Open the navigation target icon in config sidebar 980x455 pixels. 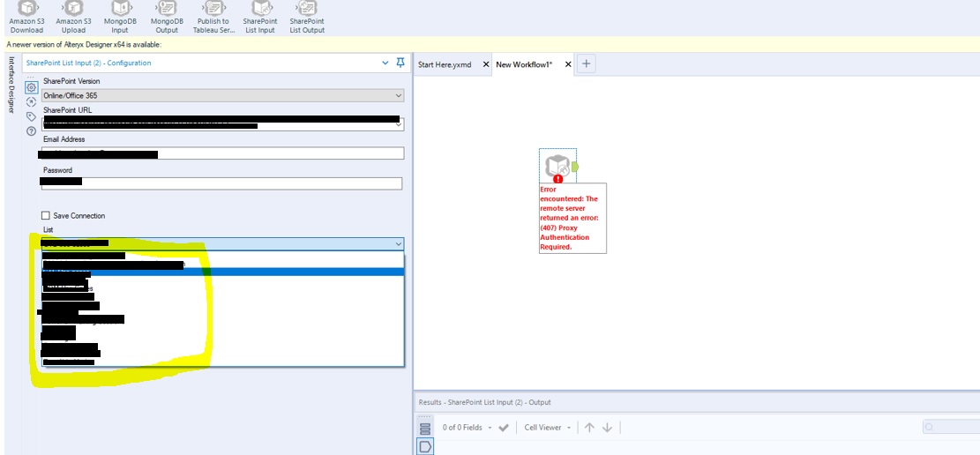click(x=31, y=102)
